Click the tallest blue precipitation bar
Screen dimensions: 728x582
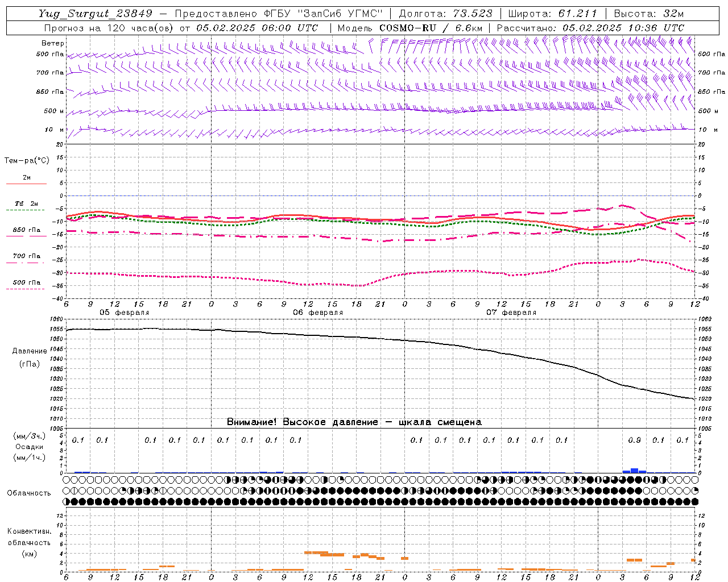coord(634,471)
